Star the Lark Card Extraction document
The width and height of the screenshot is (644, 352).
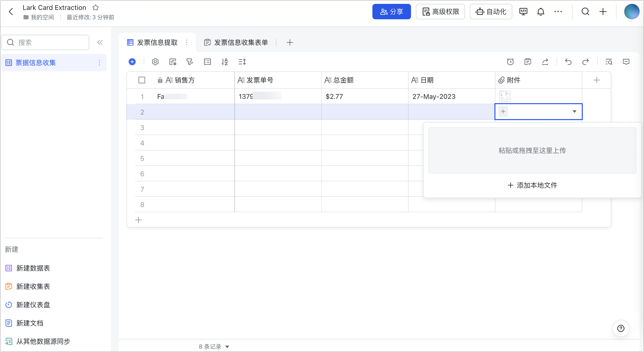(96, 7)
